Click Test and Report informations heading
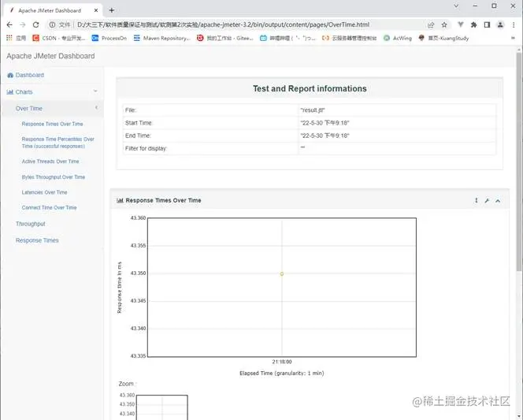523x420 pixels. (x=310, y=88)
